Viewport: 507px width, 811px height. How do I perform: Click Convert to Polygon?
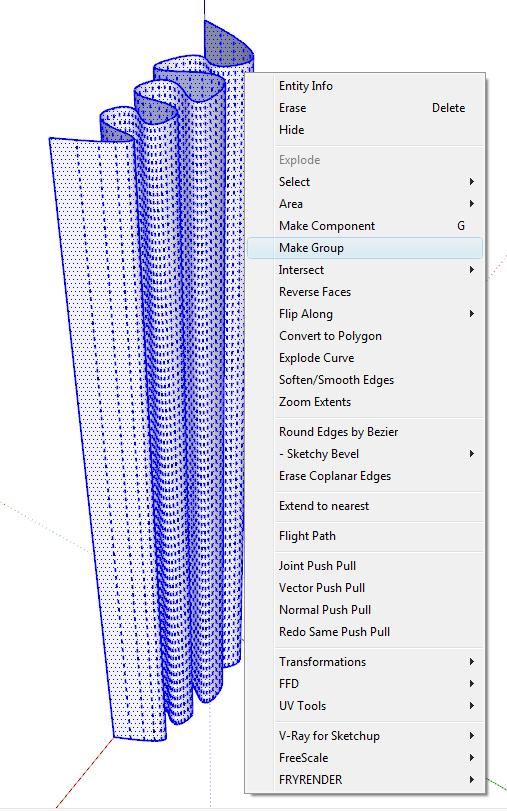coord(365,336)
